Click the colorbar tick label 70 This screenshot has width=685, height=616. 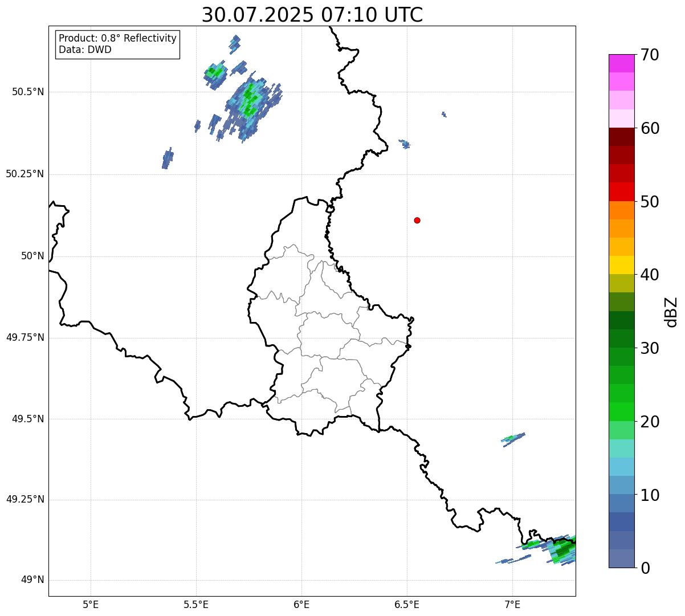tap(650, 55)
